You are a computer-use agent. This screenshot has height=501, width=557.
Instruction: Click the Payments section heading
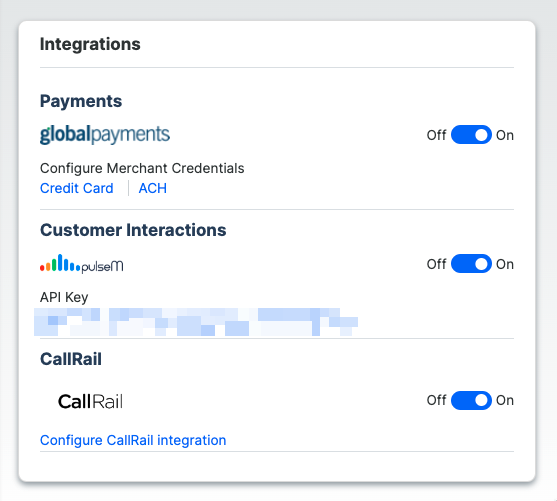pos(81,101)
